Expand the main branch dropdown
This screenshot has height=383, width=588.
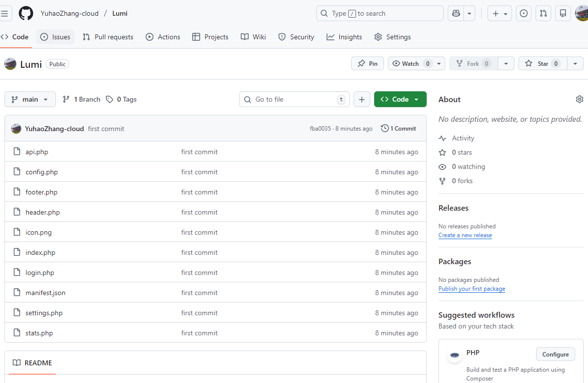pyautogui.click(x=30, y=99)
